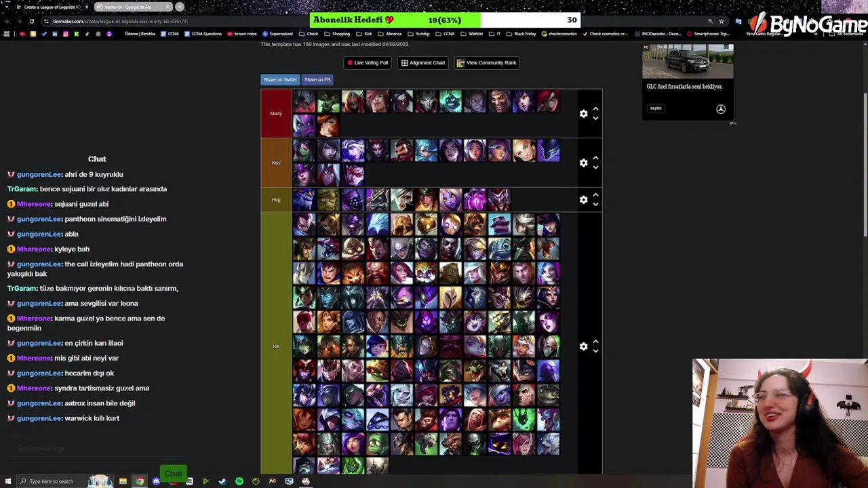Screen dimensions: 868x488
Task: Pick Vayne portrait with red glasses
Action: point(353,175)
